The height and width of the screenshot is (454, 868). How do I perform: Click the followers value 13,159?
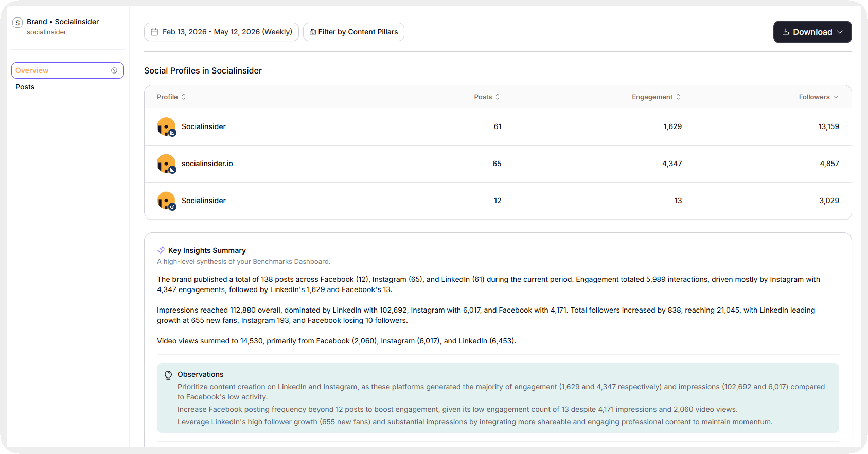pos(829,126)
